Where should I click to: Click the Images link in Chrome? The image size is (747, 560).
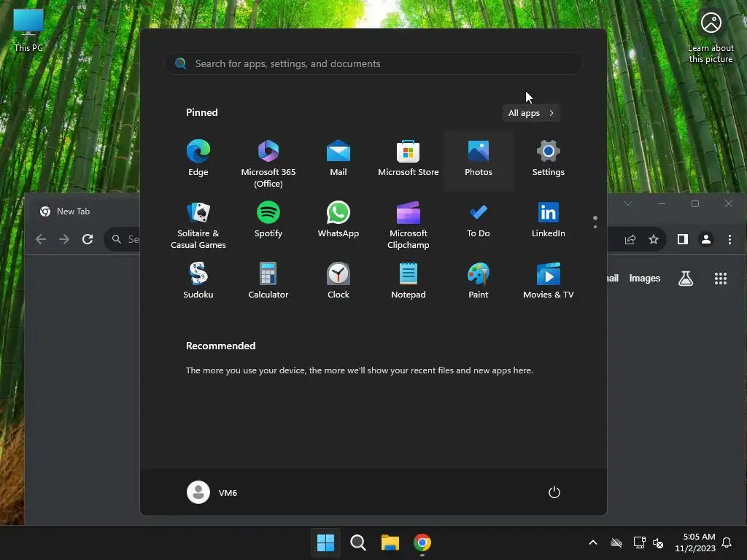(645, 278)
